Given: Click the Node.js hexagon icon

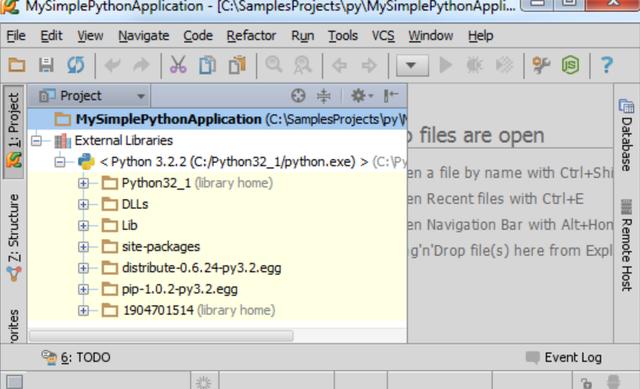Looking at the screenshot, I should (570, 65).
